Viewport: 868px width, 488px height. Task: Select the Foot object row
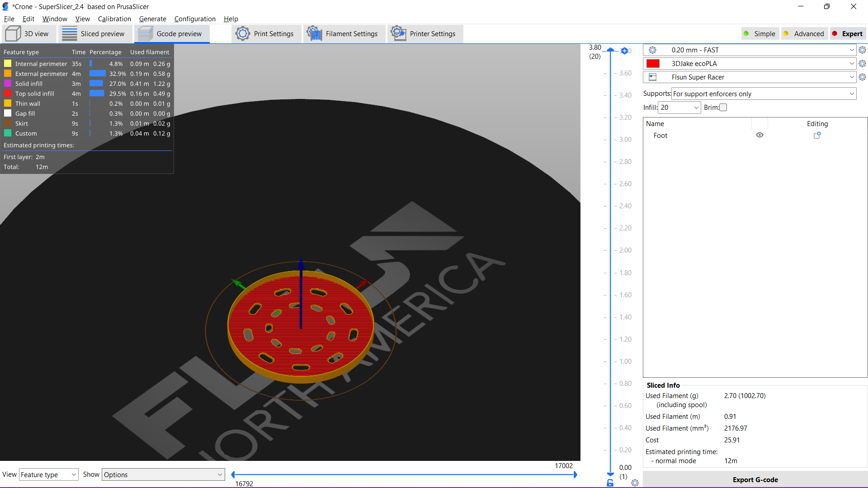(755, 135)
